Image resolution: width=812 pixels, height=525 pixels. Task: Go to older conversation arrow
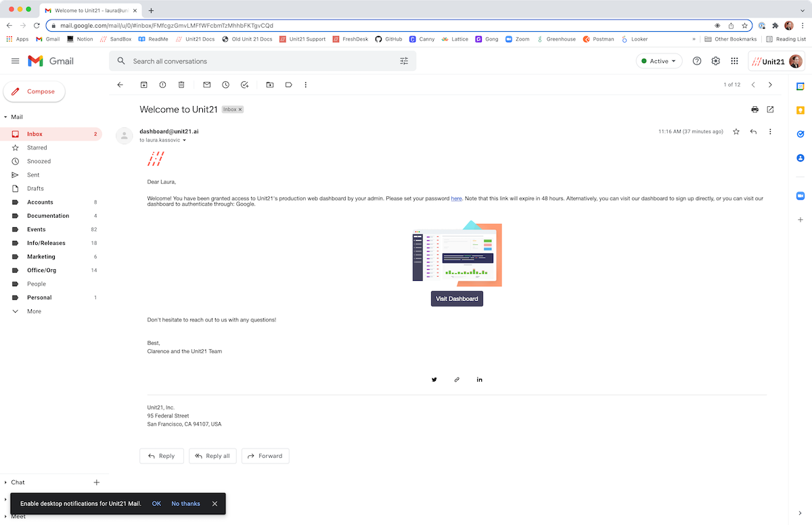pyautogui.click(x=770, y=85)
